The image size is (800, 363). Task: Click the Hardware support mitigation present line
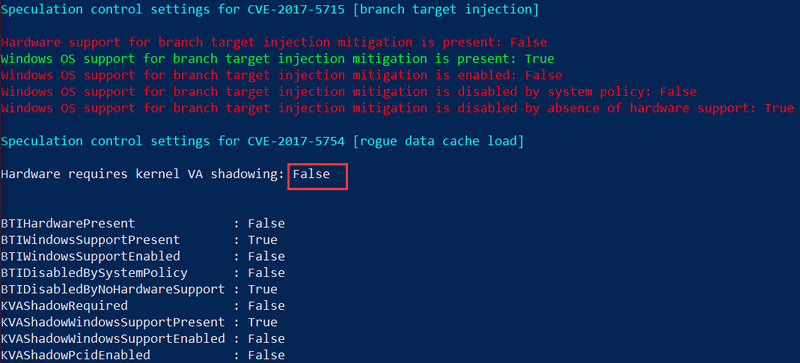point(274,42)
